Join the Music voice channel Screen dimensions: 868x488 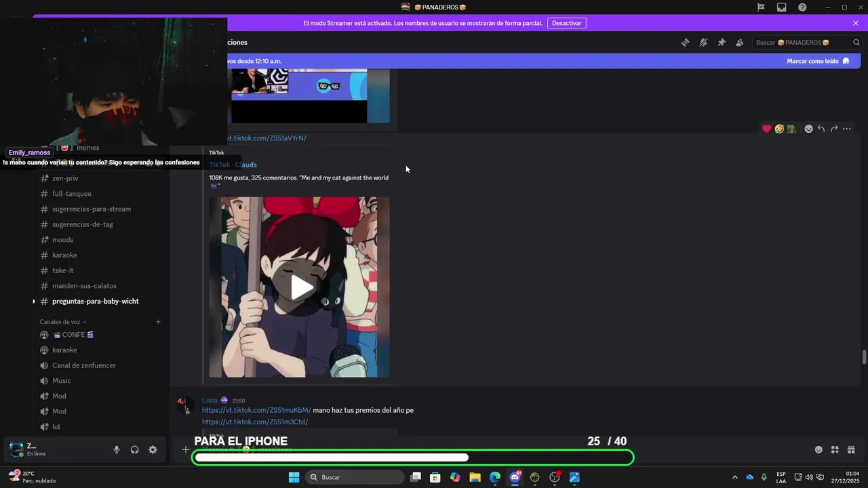coord(62,381)
